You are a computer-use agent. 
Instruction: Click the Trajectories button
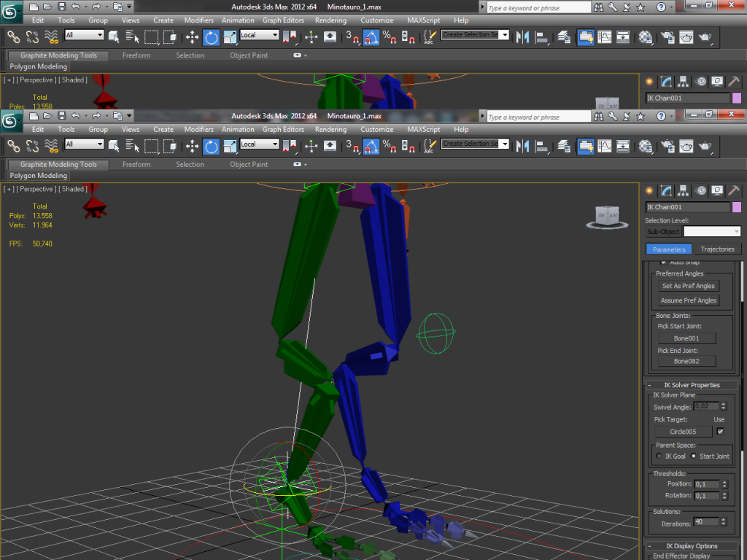coord(718,249)
